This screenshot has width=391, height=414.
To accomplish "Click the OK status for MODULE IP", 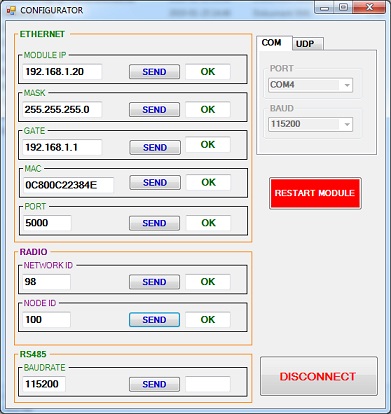I will pos(208,72).
